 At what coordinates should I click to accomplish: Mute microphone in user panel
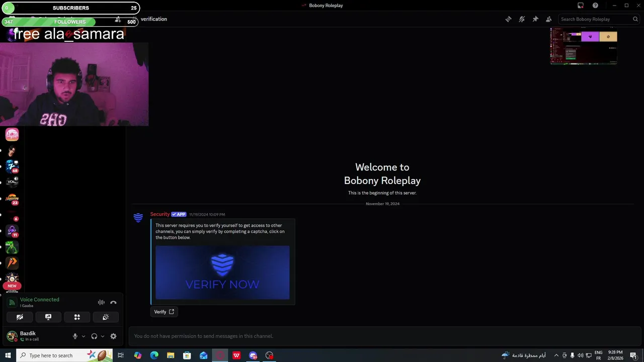(x=75, y=336)
